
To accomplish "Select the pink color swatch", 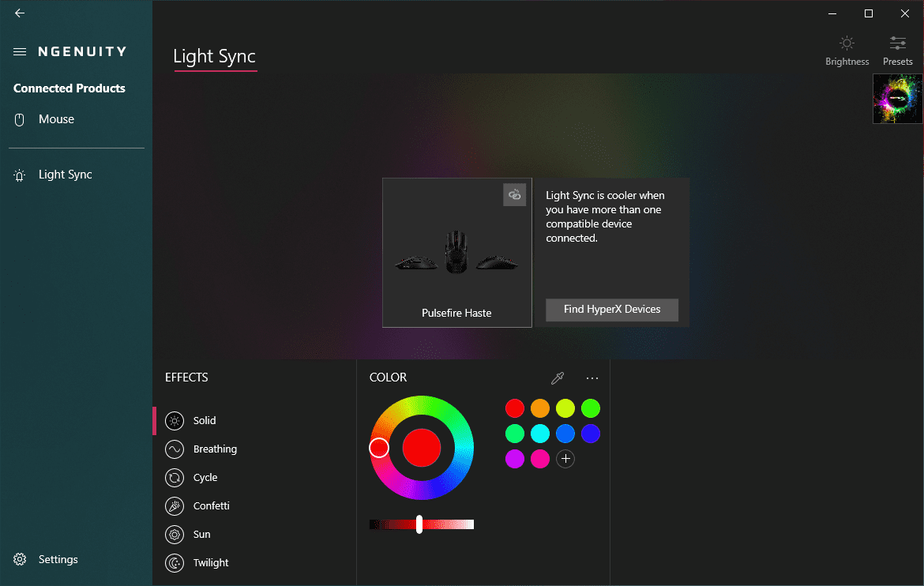I will coord(539,459).
